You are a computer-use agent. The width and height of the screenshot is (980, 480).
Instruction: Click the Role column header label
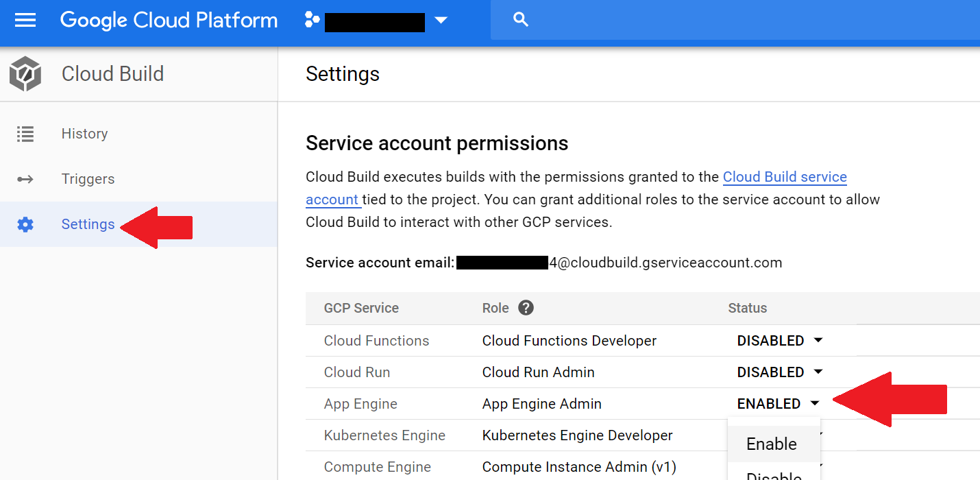point(495,308)
